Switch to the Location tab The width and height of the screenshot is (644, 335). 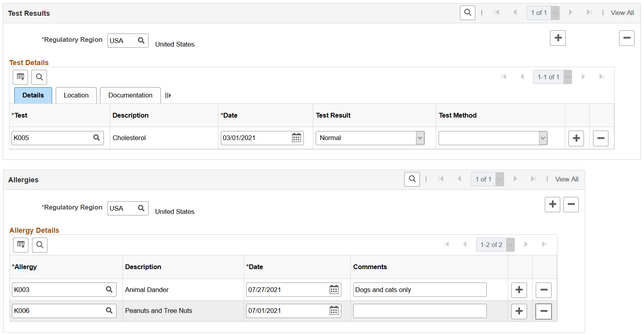76,95
